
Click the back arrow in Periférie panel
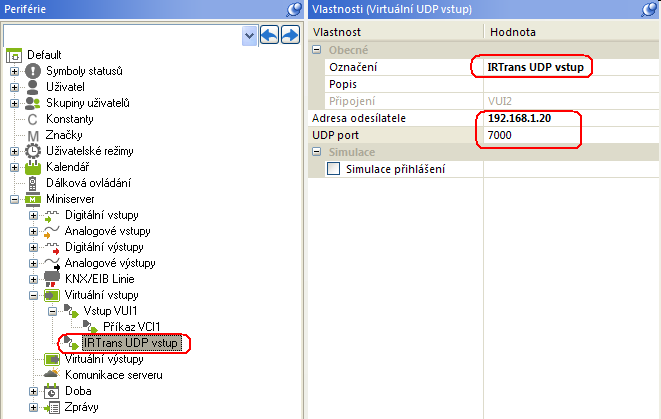tap(269, 35)
